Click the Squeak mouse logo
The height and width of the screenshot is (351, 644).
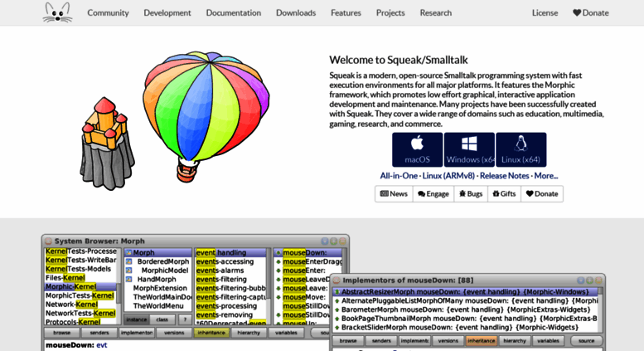(57, 12)
